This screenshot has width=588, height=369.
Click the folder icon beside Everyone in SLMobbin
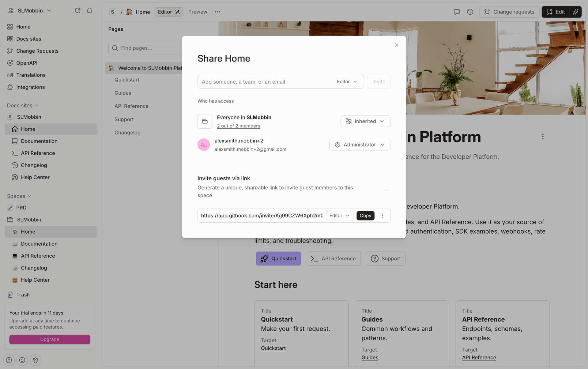click(x=205, y=121)
